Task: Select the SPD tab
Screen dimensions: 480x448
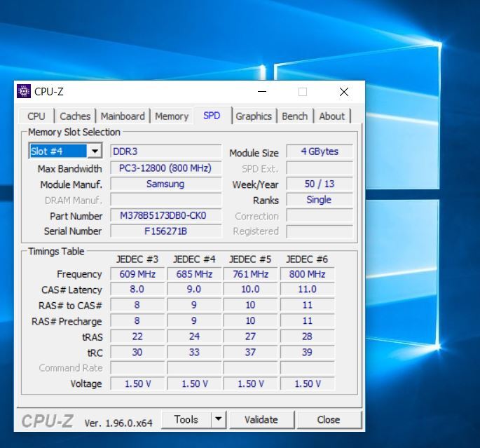Action: (212, 116)
